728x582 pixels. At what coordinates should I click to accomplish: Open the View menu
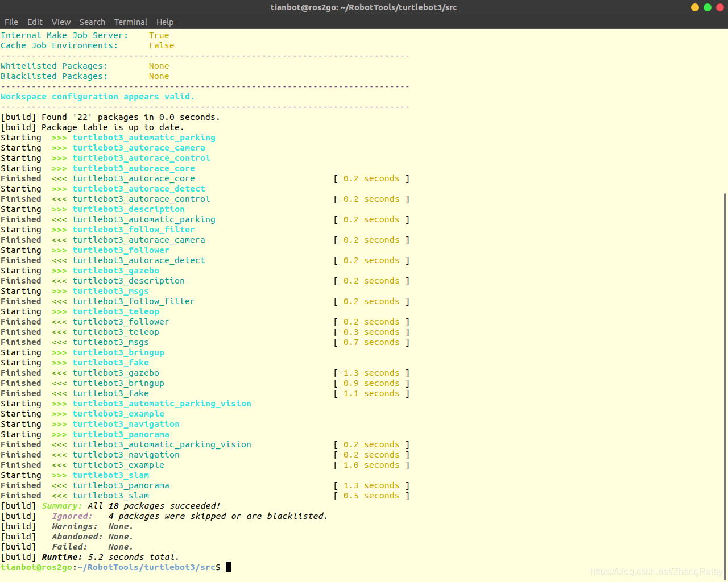61,22
